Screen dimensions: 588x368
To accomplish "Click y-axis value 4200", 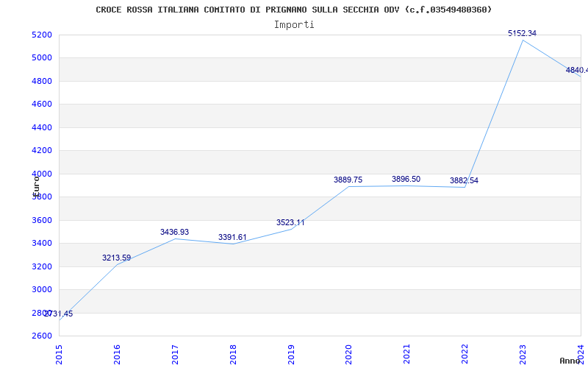I will (x=41, y=151).
